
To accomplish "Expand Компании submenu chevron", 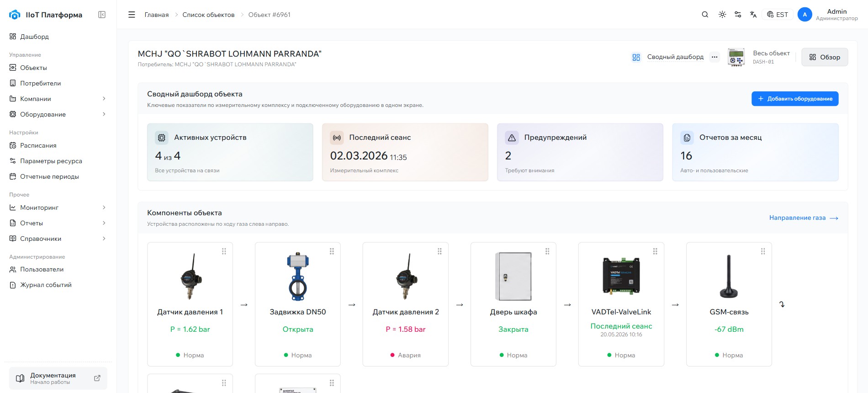I will [104, 99].
